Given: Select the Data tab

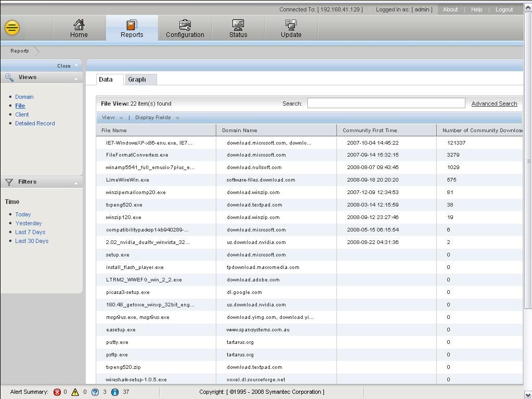Looking at the screenshot, I should pos(106,80).
